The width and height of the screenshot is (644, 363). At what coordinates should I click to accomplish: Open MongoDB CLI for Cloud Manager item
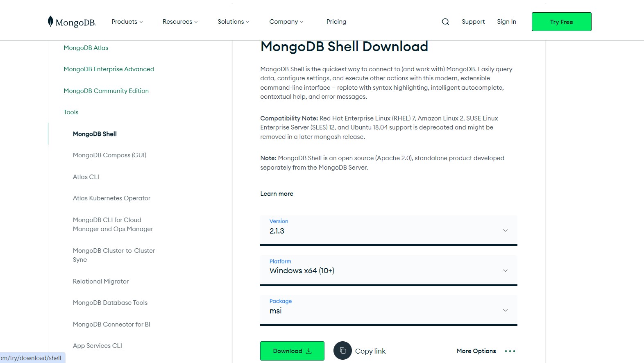[x=113, y=225]
